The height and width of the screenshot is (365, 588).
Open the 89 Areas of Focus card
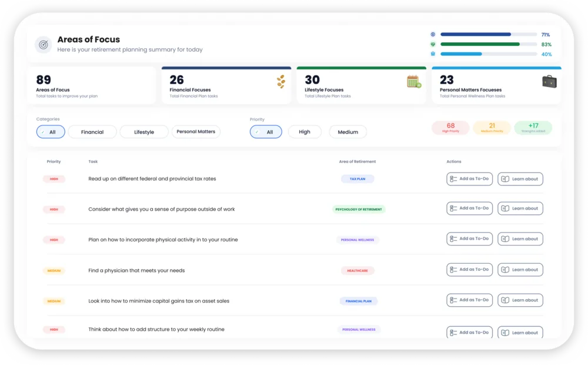[91, 85]
